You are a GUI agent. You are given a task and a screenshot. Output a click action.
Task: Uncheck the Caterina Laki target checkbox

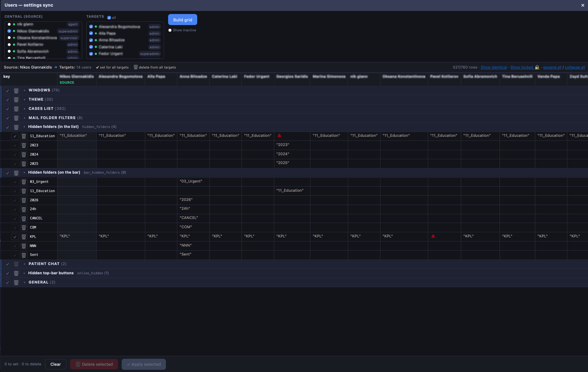91,47
